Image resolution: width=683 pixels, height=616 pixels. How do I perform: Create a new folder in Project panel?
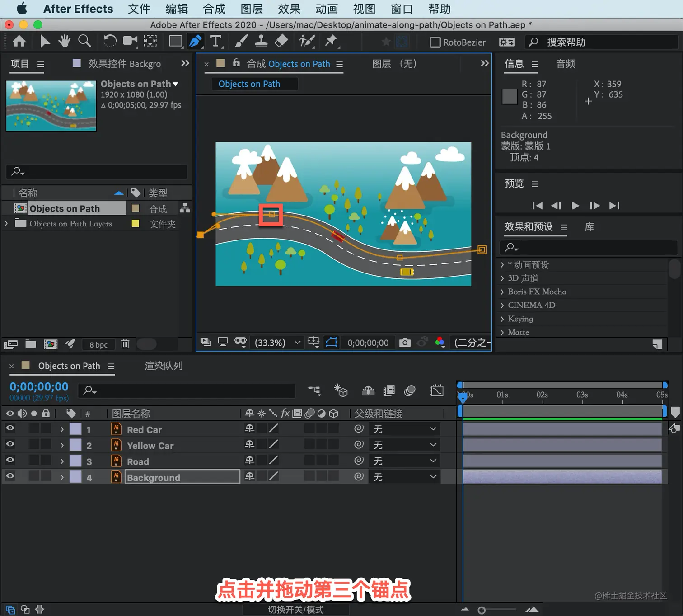[x=31, y=344]
